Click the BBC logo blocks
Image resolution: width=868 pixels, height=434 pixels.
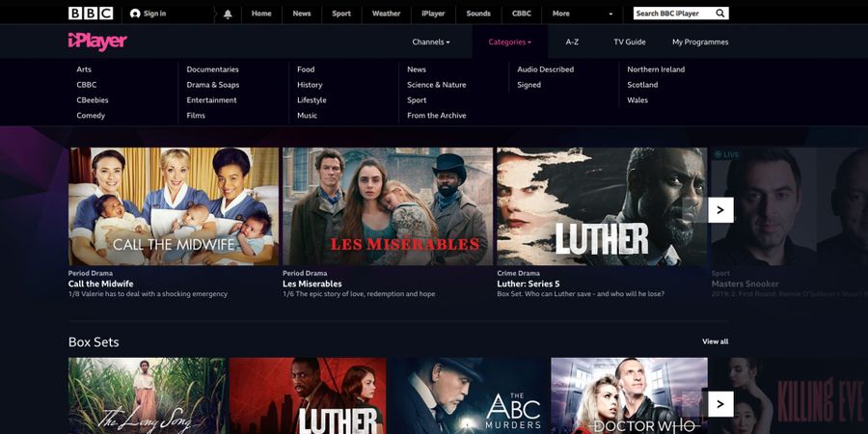coord(91,14)
